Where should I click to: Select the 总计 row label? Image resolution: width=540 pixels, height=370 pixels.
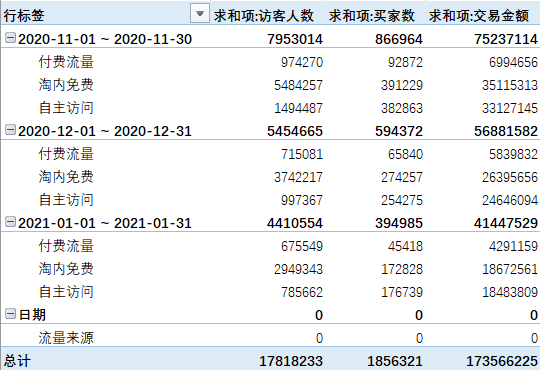coord(17,361)
